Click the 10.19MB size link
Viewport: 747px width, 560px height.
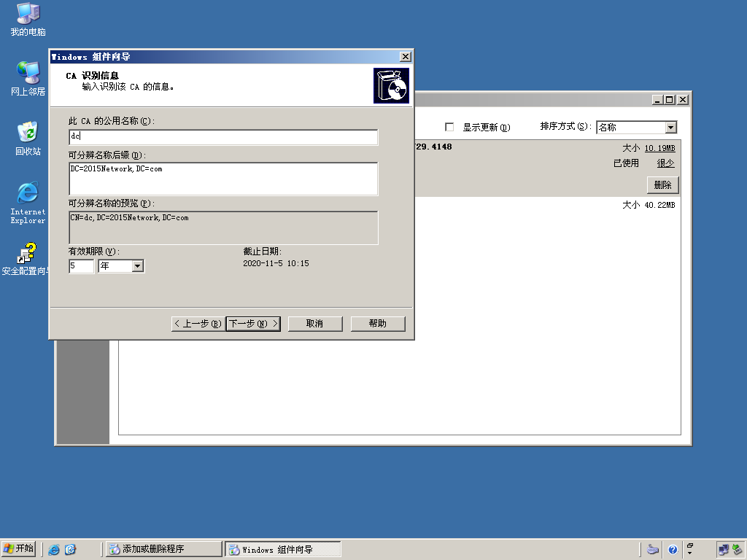659,148
